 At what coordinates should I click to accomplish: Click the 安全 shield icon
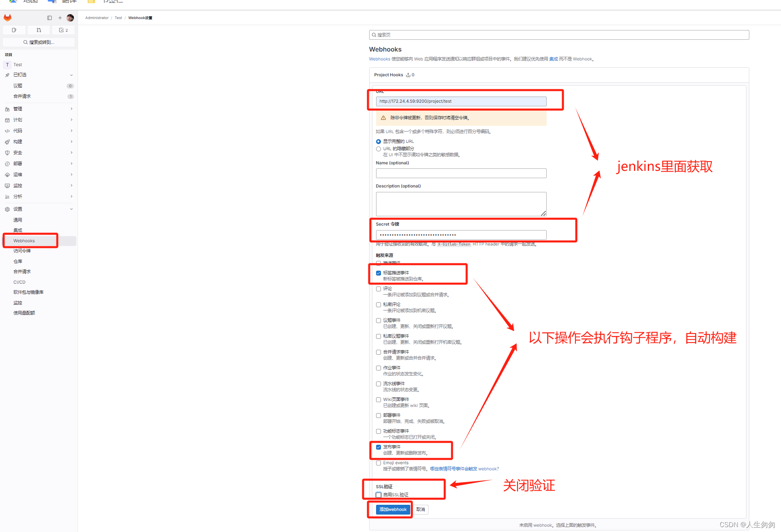pyautogui.click(x=7, y=153)
